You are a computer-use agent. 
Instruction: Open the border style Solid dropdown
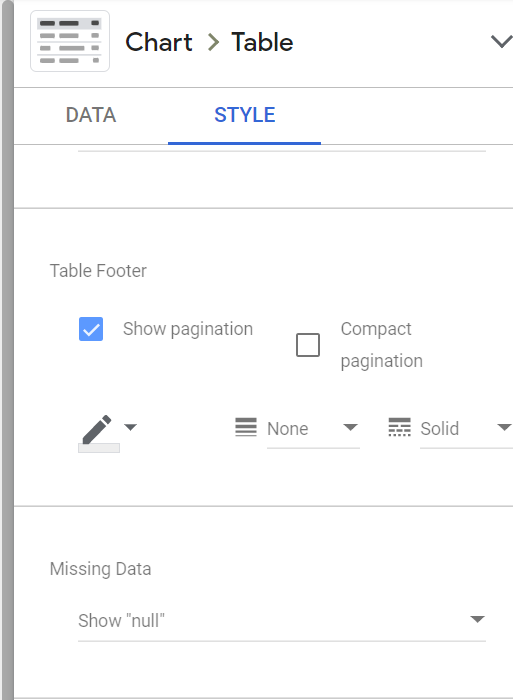(466, 429)
